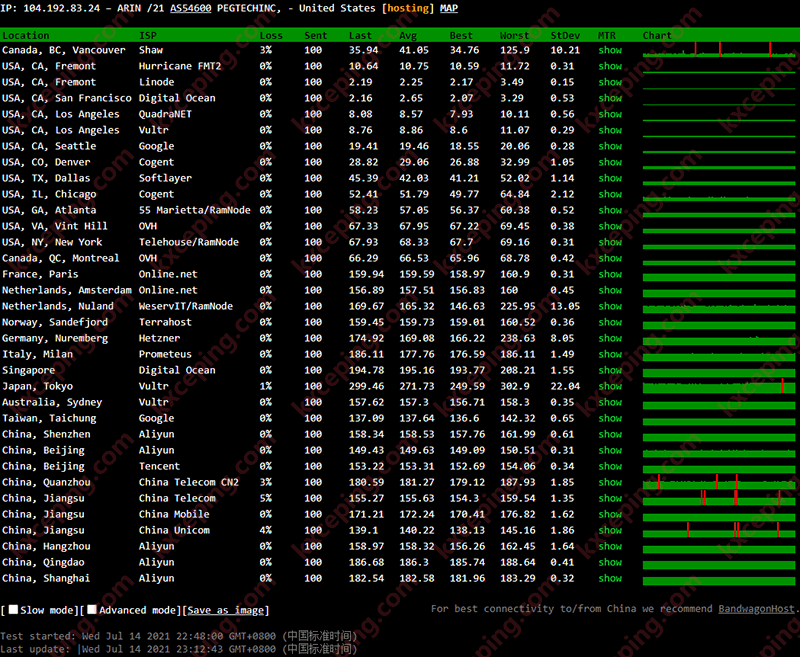The image size is (800, 657).
Task: Show MTR for France, Paris Online.net
Action: coord(610,274)
